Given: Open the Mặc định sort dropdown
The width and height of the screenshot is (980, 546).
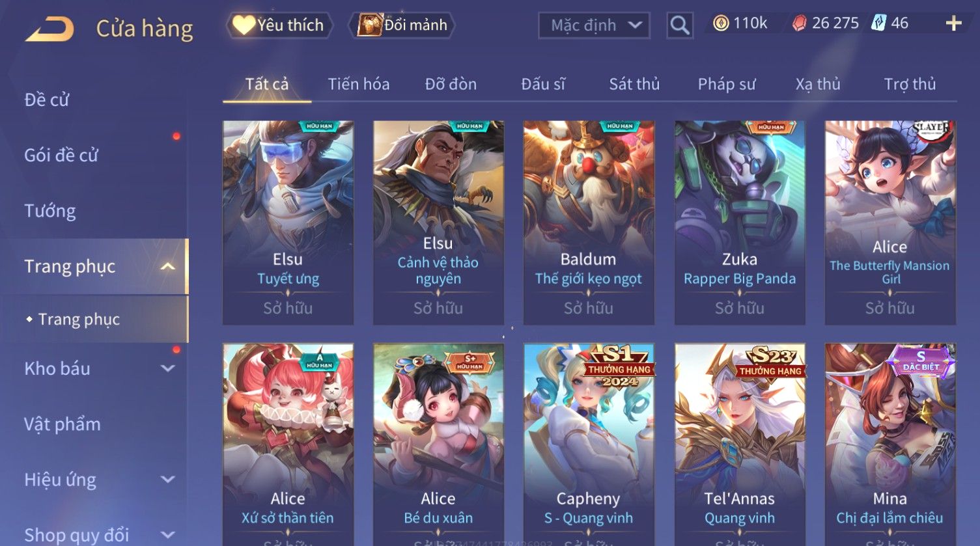Looking at the screenshot, I should [x=594, y=25].
